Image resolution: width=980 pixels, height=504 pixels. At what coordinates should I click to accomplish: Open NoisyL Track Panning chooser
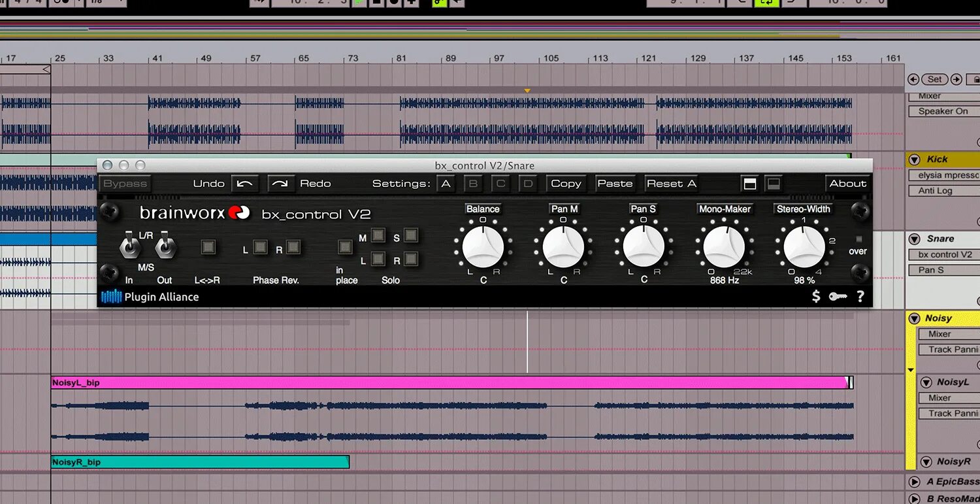pyautogui.click(x=949, y=413)
